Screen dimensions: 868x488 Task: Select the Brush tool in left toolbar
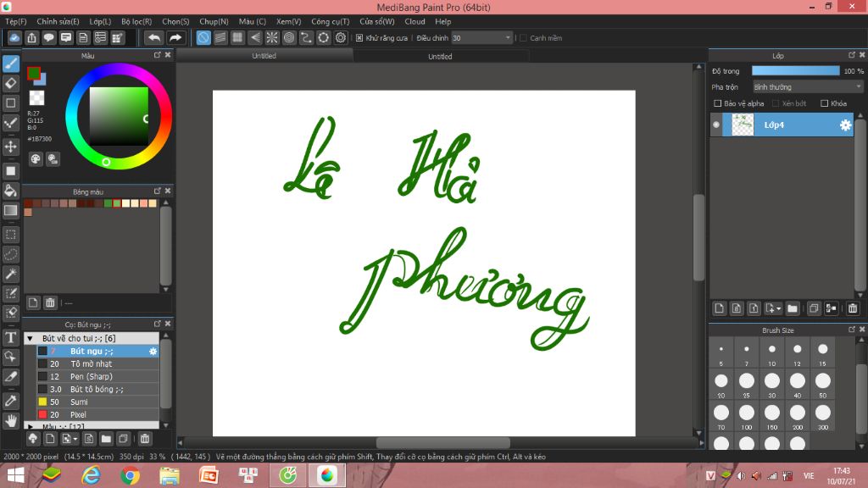tap(10, 64)
